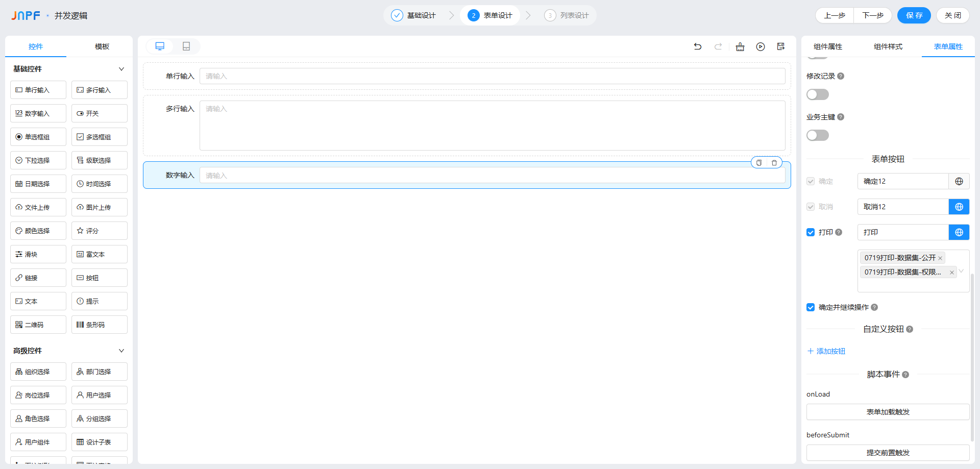Click the undo arrow icon

click(x=698, y=46)
